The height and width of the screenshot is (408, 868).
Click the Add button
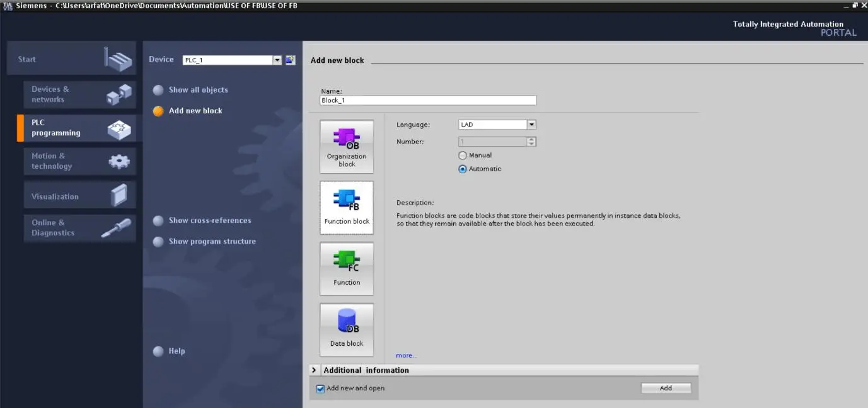tap(666, 388)
